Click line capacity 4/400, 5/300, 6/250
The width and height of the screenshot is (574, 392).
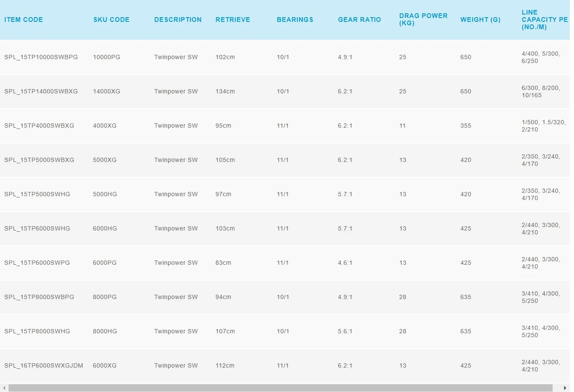click(x=541, y=57)
